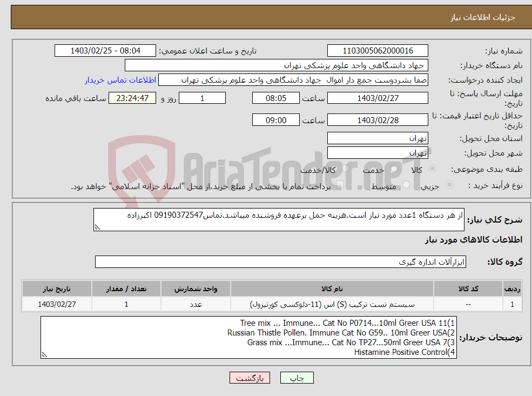Image resolution: width=532 pixels, height=396 pixels.
Task: Click the اطلاعات کالاهای مورد نیاز heading
Action: (474, 239)
